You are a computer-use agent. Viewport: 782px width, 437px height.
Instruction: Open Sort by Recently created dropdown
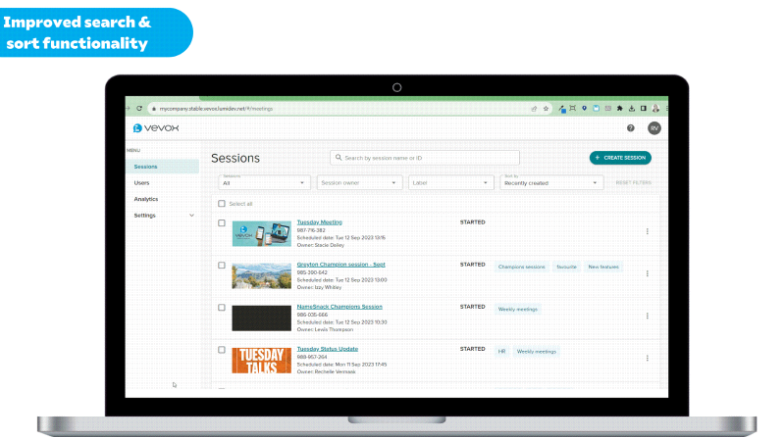pyautogui.click(x=552, y=183)
